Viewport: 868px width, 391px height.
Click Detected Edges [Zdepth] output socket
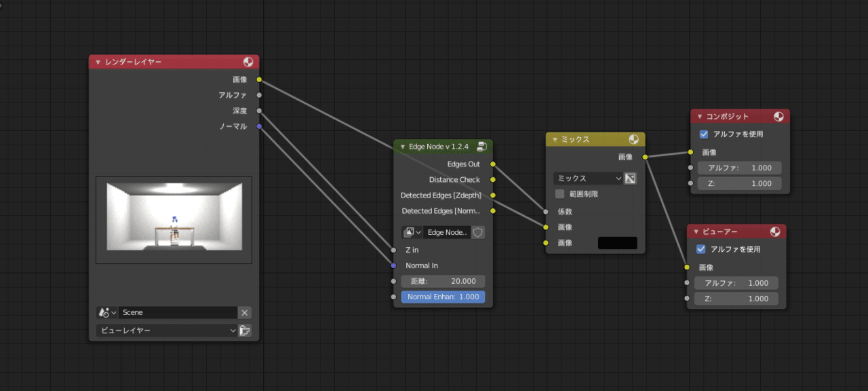[492, 195]
